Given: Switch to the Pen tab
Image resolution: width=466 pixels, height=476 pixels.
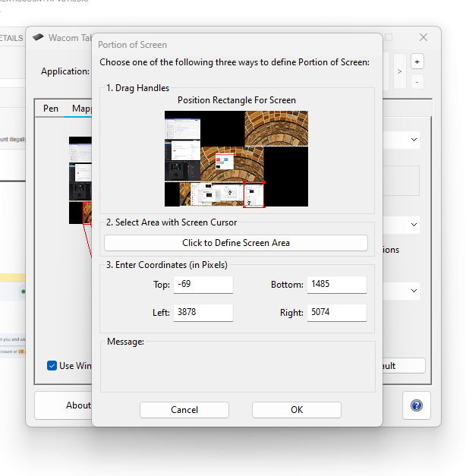Looking at the screenshot, I should pos(51,109).
